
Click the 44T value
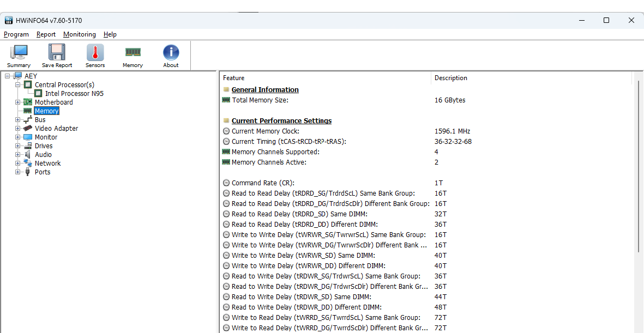440,297
